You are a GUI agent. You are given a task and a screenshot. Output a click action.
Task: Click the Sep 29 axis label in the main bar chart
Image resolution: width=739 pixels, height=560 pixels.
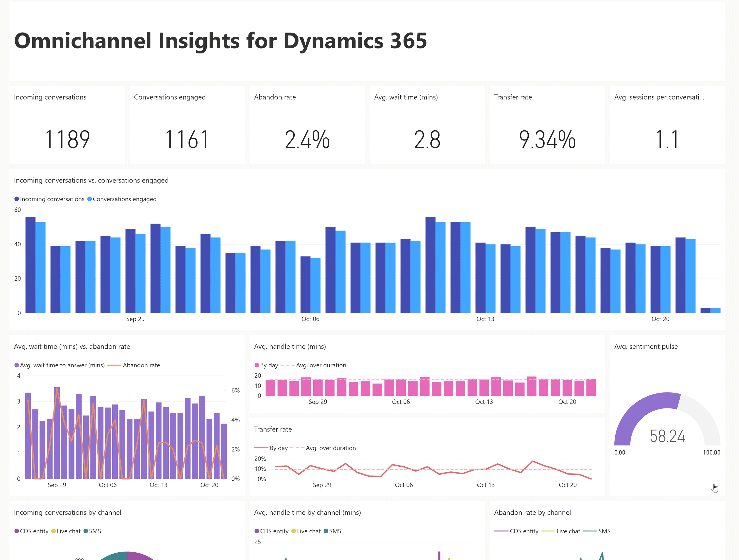[x=135, y=319]
